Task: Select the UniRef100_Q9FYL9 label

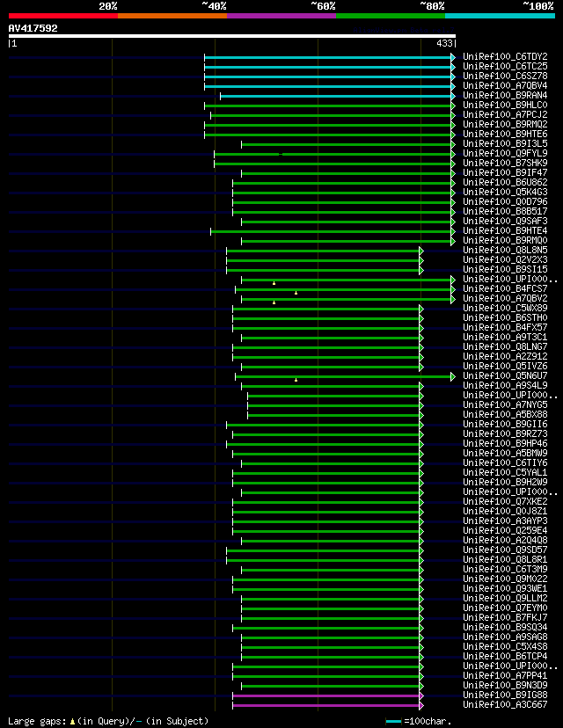Action: 505,153
